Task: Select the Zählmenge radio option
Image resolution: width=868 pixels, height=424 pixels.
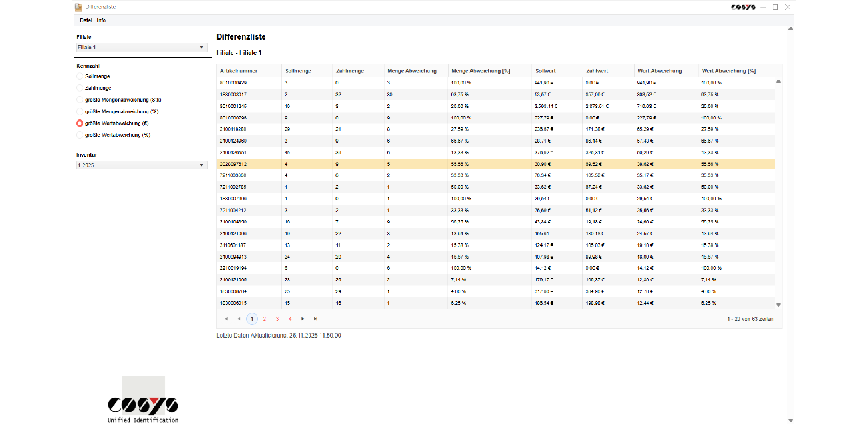Action: pyautogui.click(x=80, y=88)
